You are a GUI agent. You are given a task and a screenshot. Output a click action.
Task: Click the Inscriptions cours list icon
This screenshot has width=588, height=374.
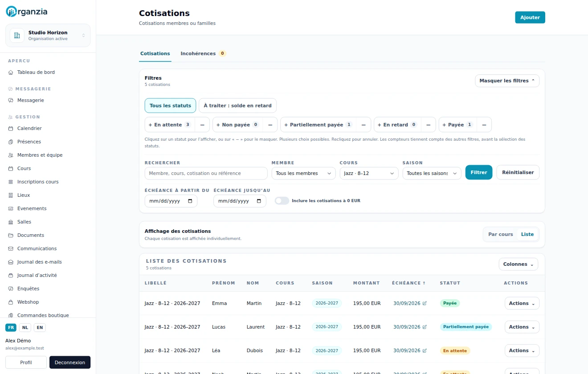click(x=11, y=182)
